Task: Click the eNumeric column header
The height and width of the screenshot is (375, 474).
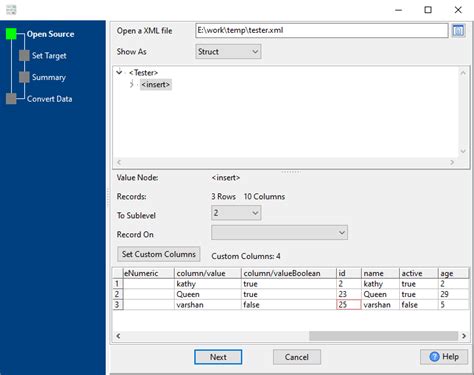Action: (149, 273)
